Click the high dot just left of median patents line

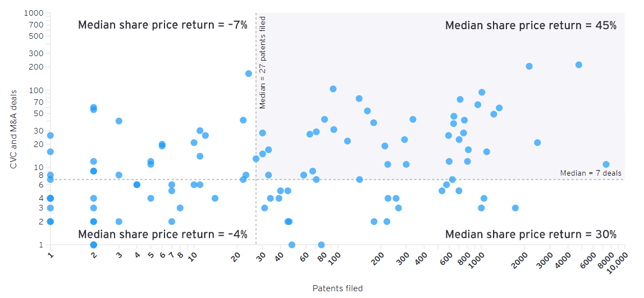coord(249,74)
